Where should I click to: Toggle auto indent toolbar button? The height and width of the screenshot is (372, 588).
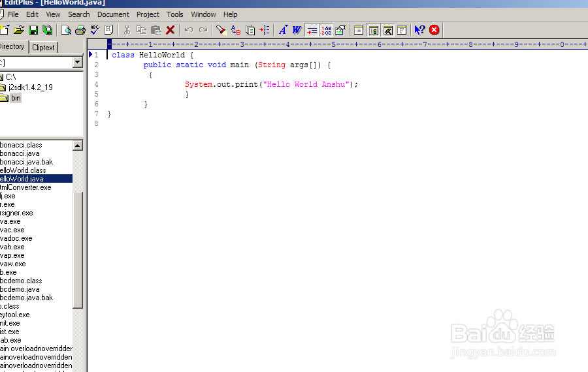coord(312,30)
